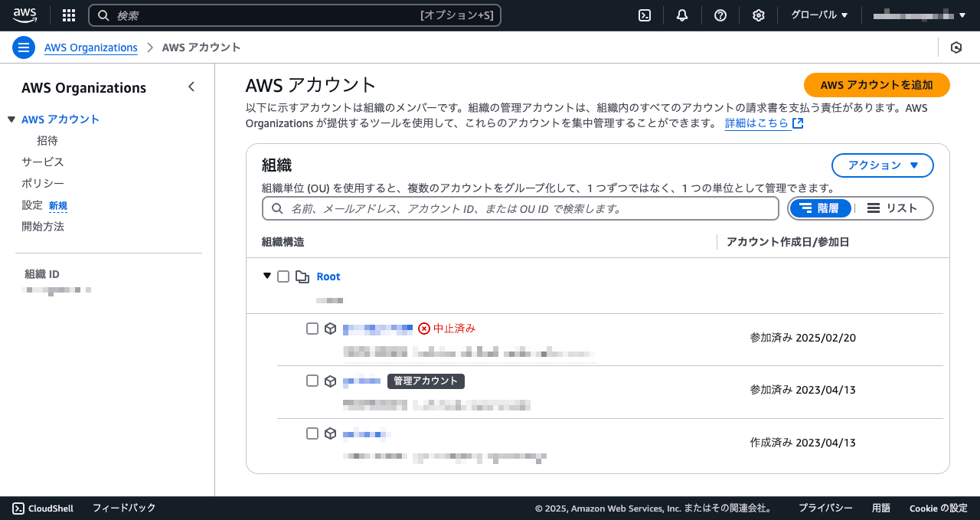The height and width of the screenshot is (520, 980).
Task: Click the CloudShell icon in the footer
Action: tap(18, 508)
